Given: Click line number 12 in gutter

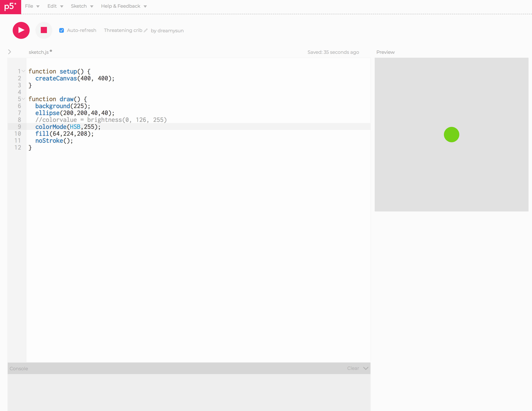Looking at the screenshot, I should (x=18, y=148).
